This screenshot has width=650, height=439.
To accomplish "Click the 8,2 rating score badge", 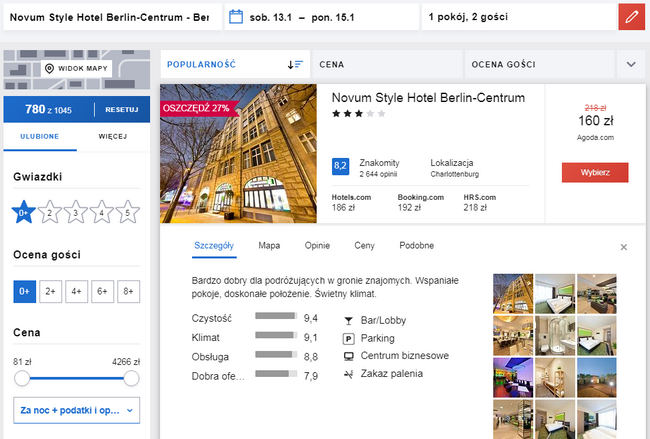I will pos(340,166).
